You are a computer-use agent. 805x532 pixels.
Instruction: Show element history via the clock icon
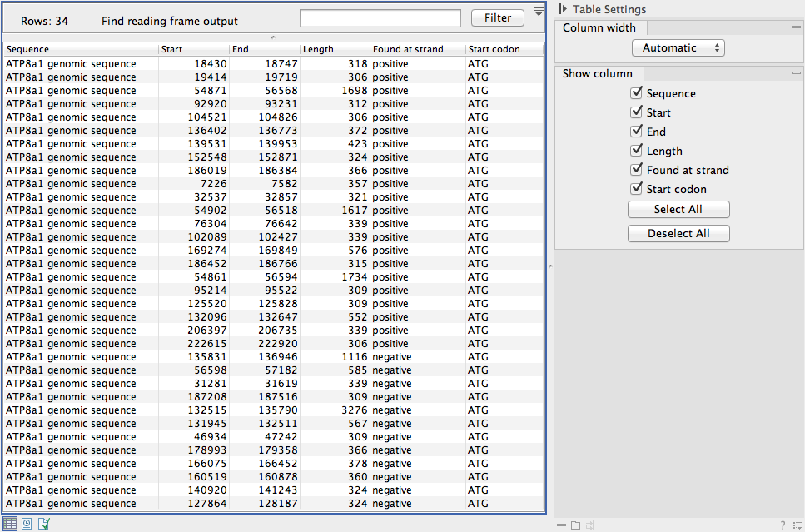point(27,523)
